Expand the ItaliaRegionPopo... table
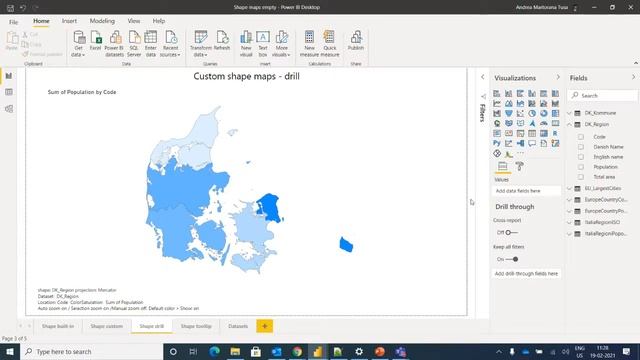 click(x=569, y=234)
